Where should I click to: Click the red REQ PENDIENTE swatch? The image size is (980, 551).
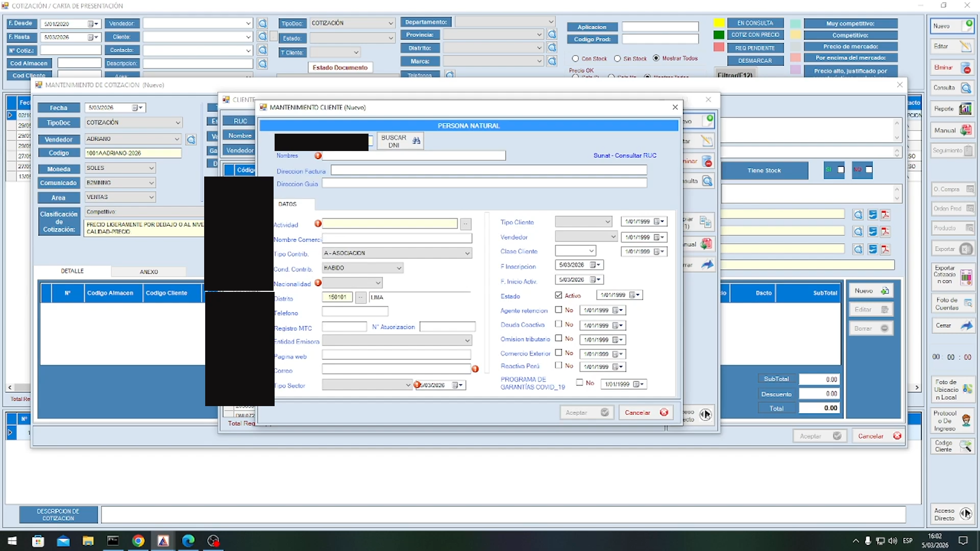tap(719, 47)
